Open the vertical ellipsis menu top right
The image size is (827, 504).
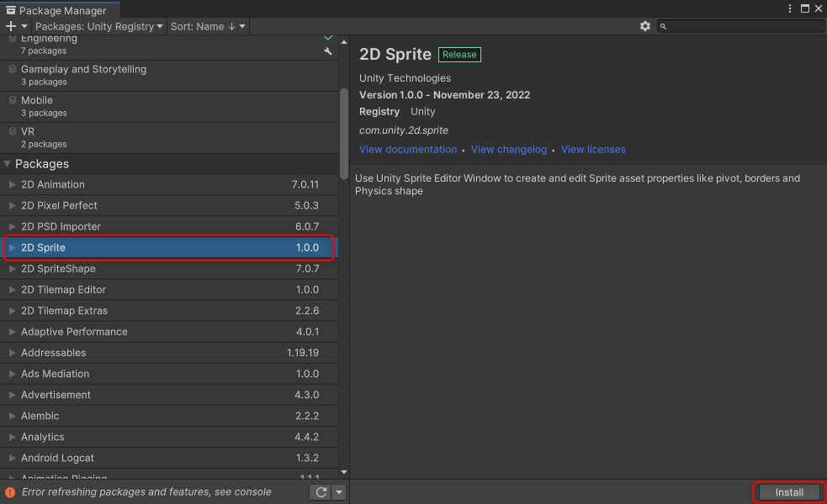click(x=788, y=8)
